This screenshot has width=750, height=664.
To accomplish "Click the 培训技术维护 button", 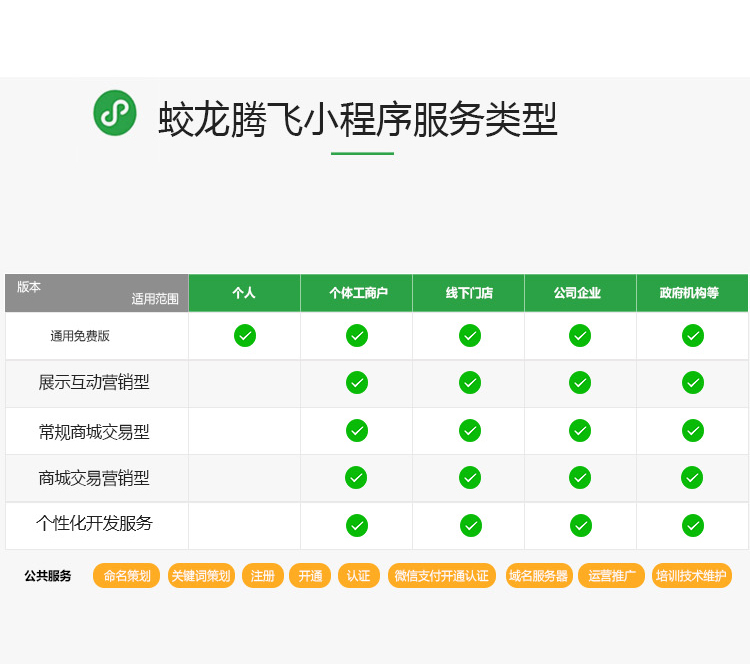I will pos(691,576).
